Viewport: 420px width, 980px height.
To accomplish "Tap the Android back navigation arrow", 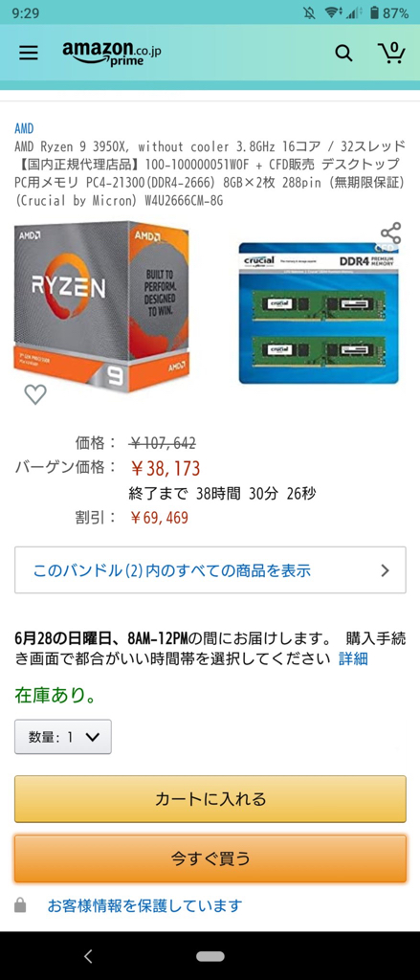I will (x=88, y=956).
